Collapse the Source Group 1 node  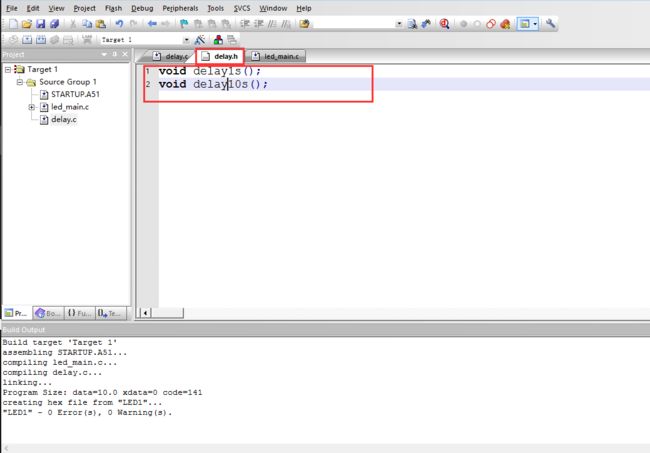point(19,82)
